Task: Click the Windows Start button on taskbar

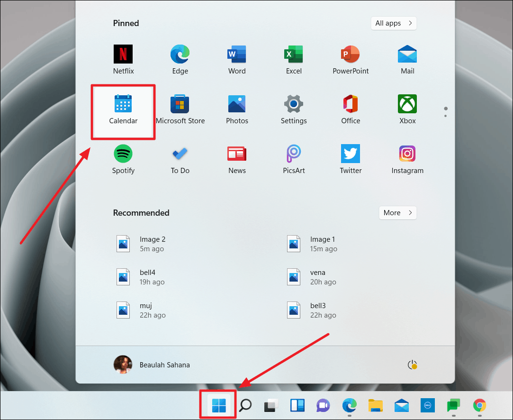Action: (219, 406)
